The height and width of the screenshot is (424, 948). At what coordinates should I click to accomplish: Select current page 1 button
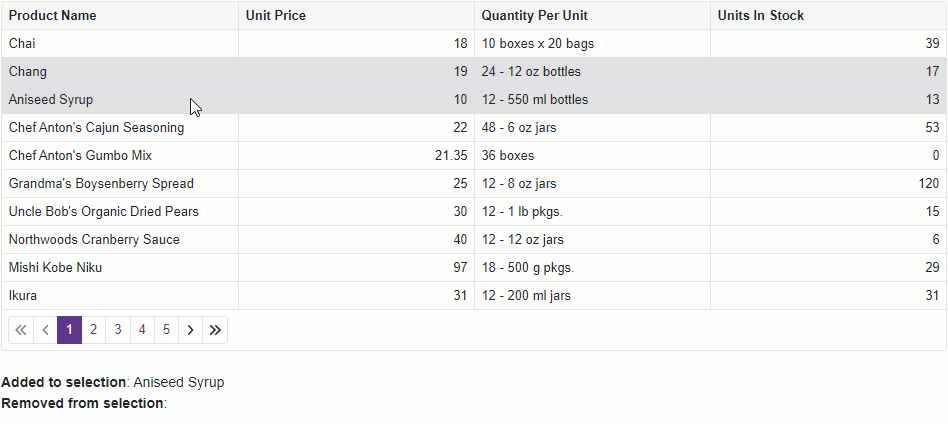pos(70,330)
